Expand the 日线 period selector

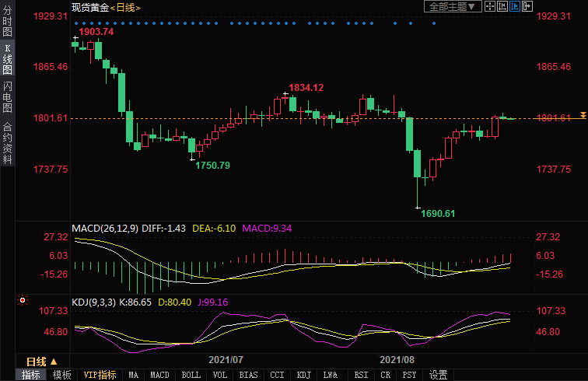[x=42, y=362]
